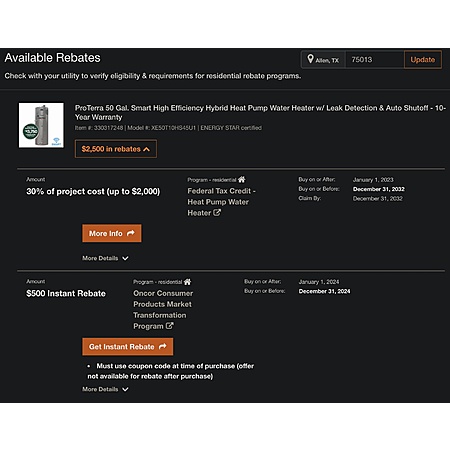Click the zip code field showing 75013

coord(375,60)
